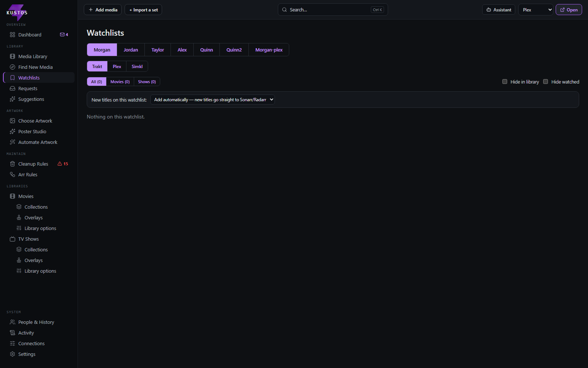This screenshot has height=368, width=588.
Task: Filter by Shows (0)
Action: tap(147, 82)
